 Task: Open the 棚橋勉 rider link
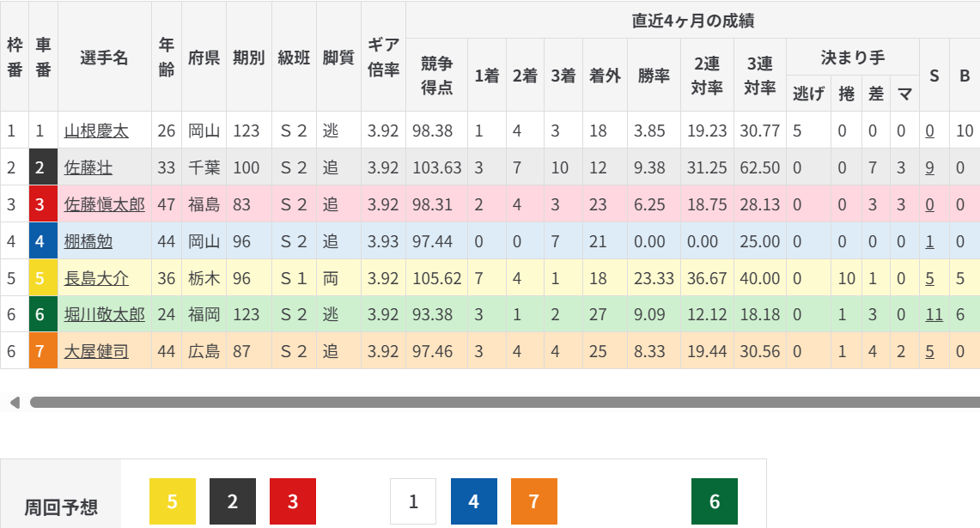pos(88,242)
